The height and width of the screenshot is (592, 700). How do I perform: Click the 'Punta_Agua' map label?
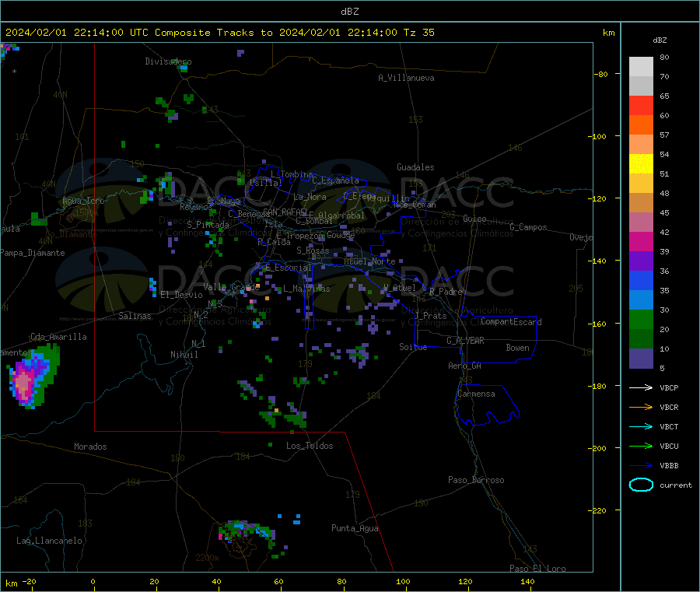point(355,528)
